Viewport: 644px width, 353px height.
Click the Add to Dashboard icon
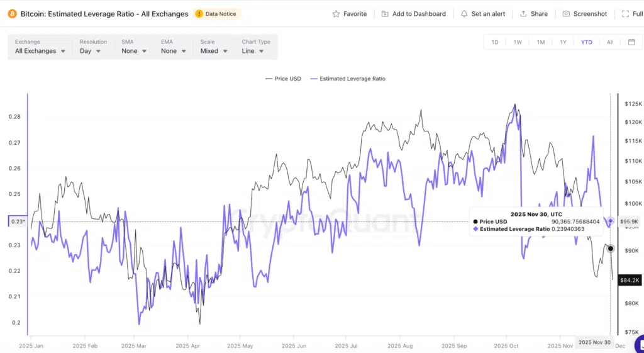385,14
